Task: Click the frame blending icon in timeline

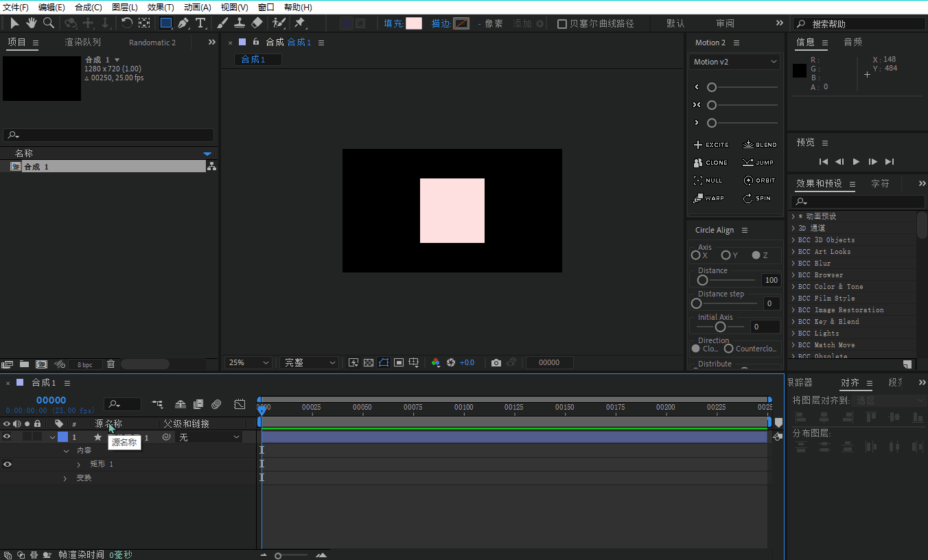Action: [198, 404]
